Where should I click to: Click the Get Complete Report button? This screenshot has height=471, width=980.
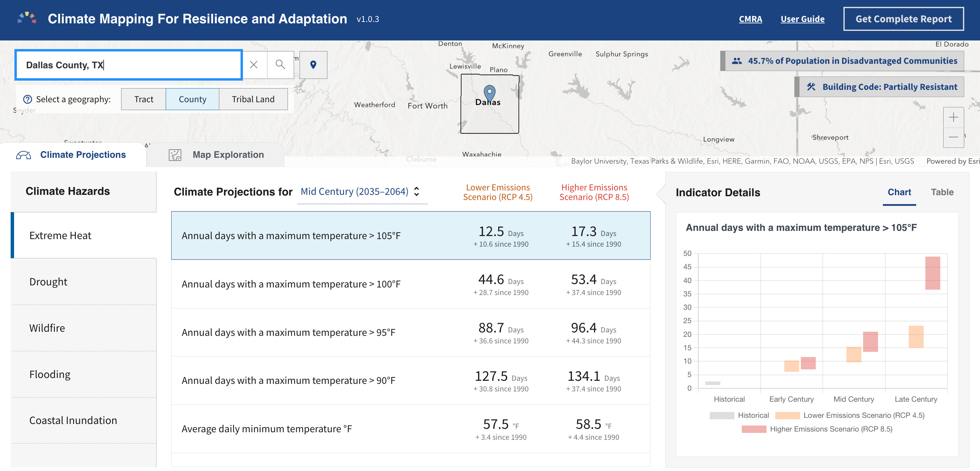[903, 19]
